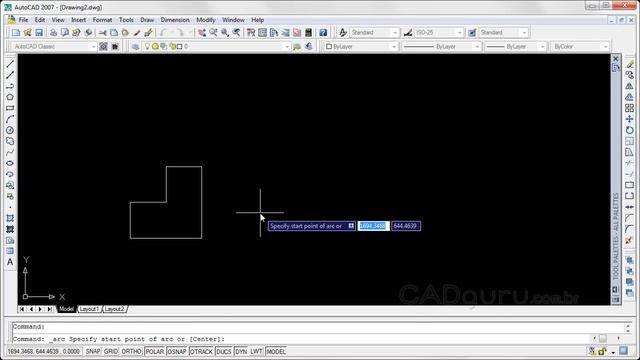
Task: Toggle POLAR tracking in status bar
Action: [154, 351]
